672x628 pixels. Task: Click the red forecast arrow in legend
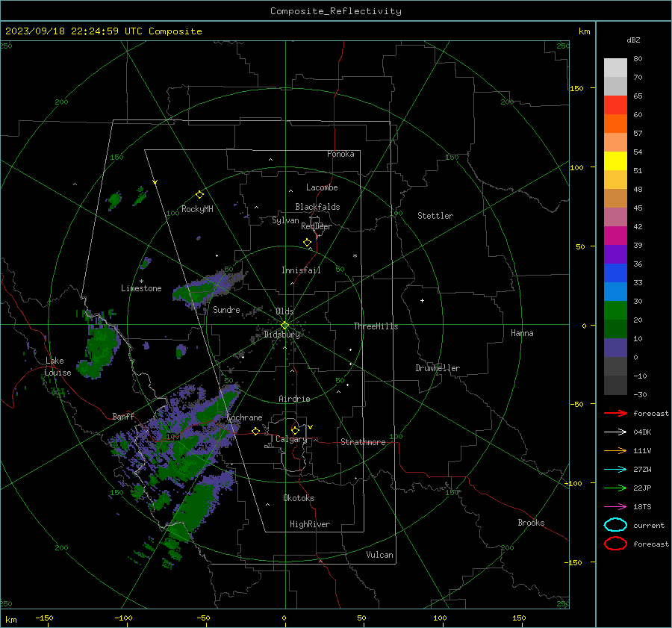tap(615, 413)
